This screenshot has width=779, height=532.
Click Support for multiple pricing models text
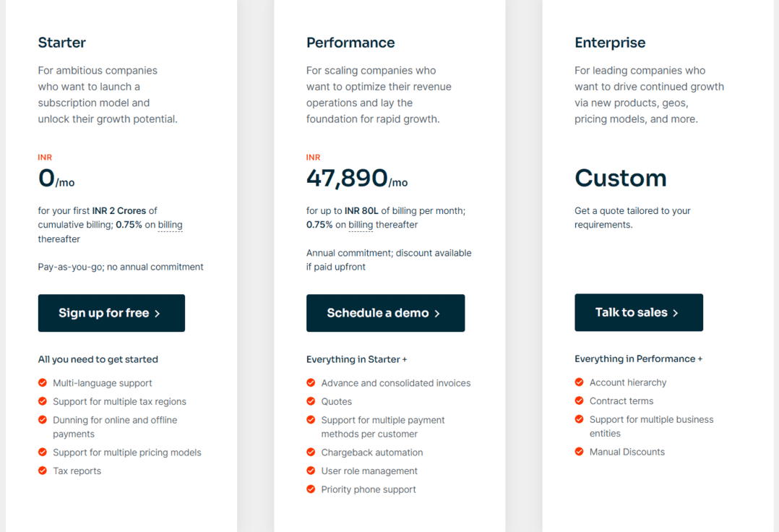pyautogui.click(x=127, y=452)
